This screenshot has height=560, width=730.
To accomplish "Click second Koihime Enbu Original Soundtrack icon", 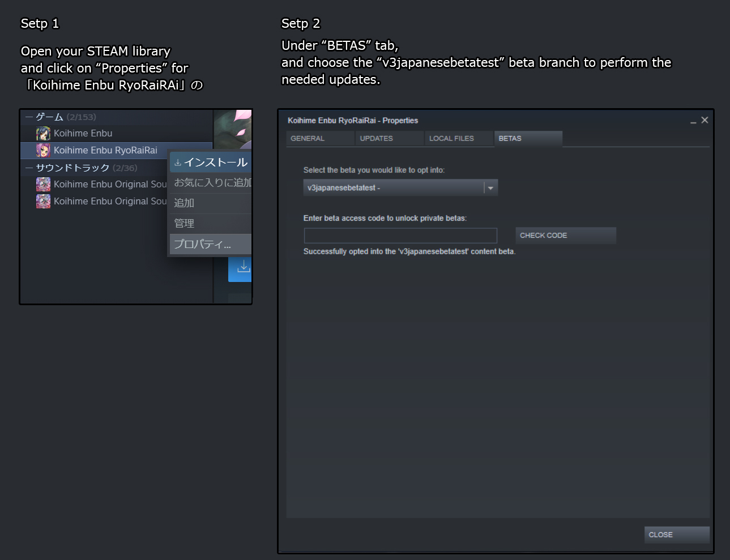I will coord(43,201).
